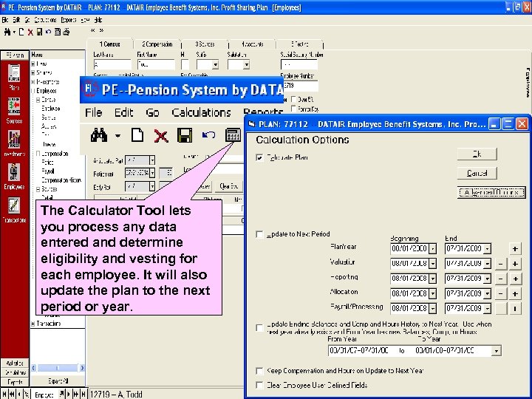This screenshot has width=532, height=399.
Task: Select Compensation History in the Menu tree
Action: [x=61, y=180]
